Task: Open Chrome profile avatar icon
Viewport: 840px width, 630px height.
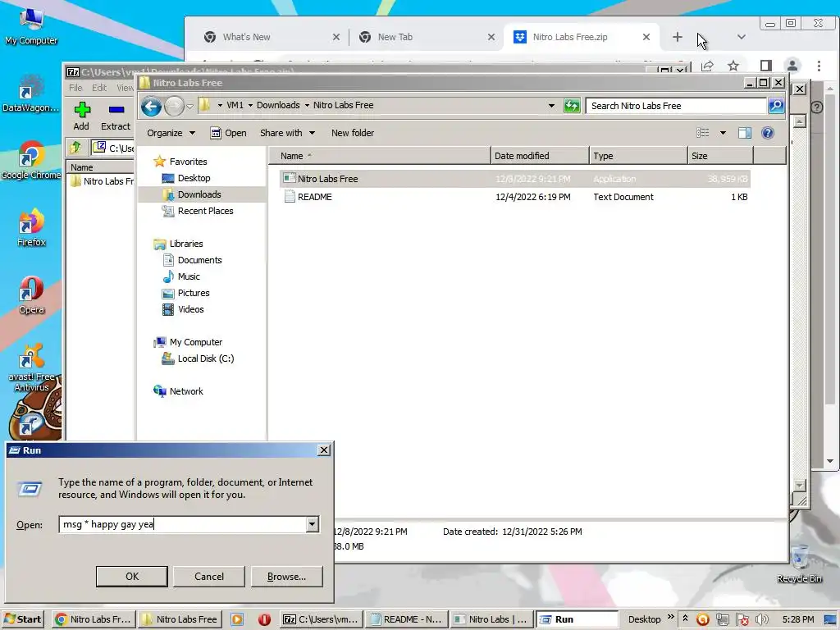Action: [792, 66]
